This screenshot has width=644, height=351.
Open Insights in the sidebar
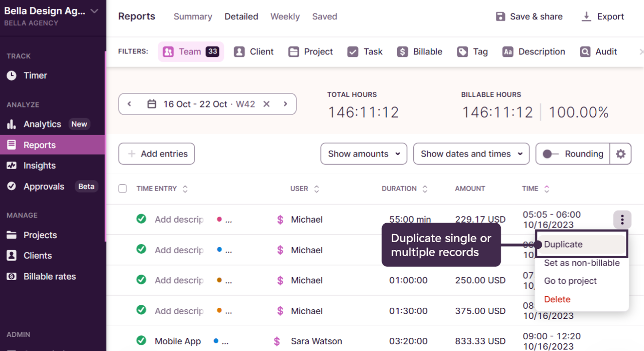39,166
